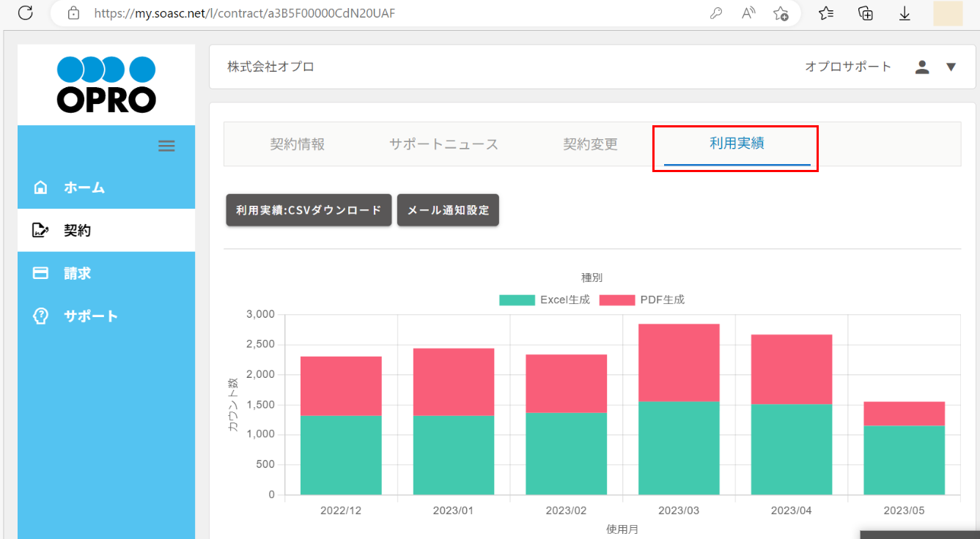Click the password key icon in address bar
Screen dimensions: 980x539
(x=716, y=13)
